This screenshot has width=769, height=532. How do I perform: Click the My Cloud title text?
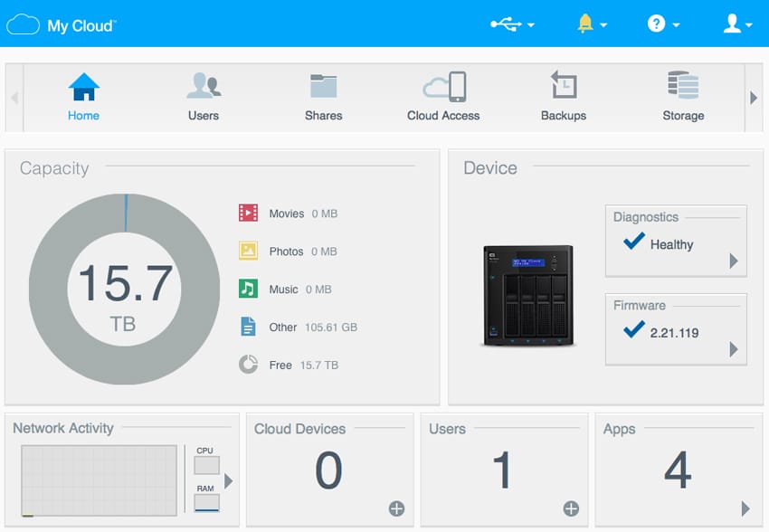point(81,25)
